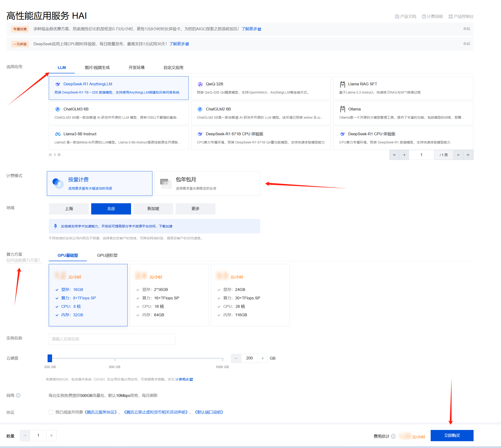Open the 《默认端口说明》 link
The height and width of the screenshot is (448, 501).
pyautogui.click(x=209, y=412)
